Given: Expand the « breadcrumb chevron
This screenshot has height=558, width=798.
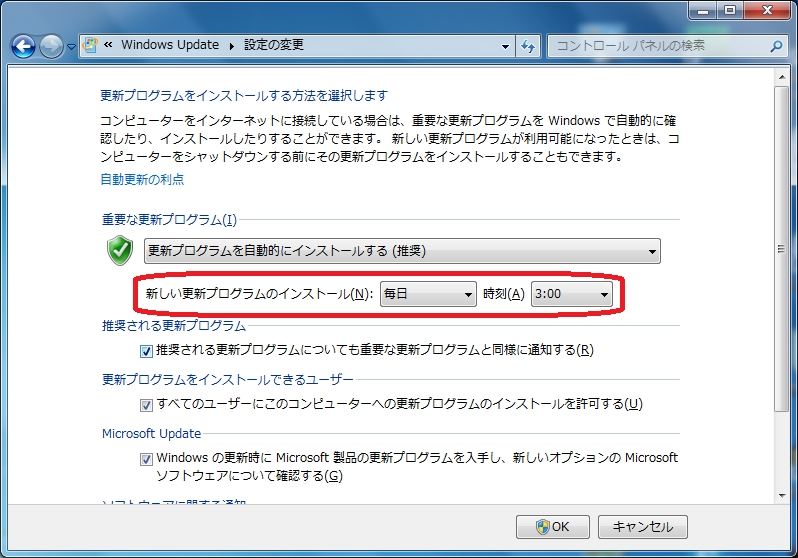Looking at the screenshot, I should point(108,45).
